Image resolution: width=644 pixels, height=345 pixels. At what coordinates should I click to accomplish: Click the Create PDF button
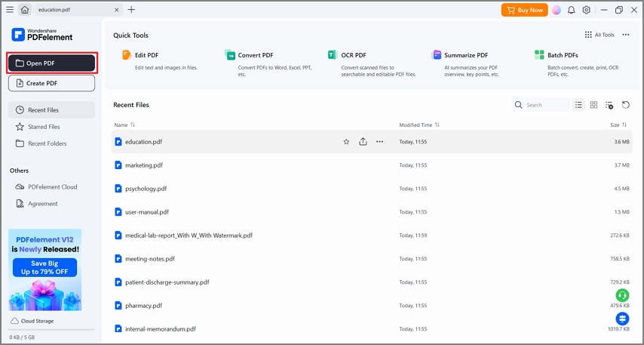coord(51,83)
